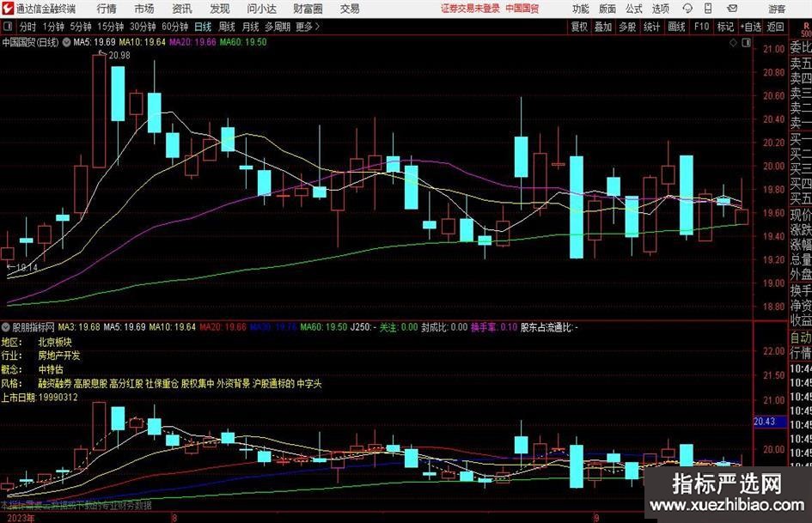This screenshot has width=812, height=523.
Task: Click the MA20: 19.66 value in main chart
Action: pos(192,42)
